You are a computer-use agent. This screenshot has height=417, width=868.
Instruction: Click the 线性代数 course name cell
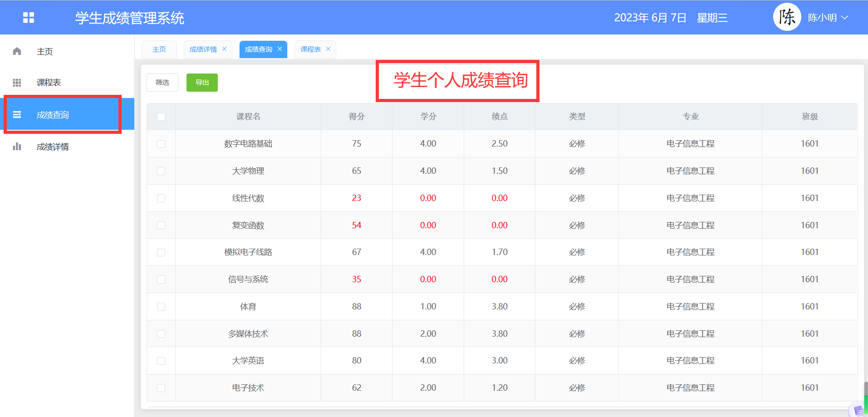click(248, 198)
